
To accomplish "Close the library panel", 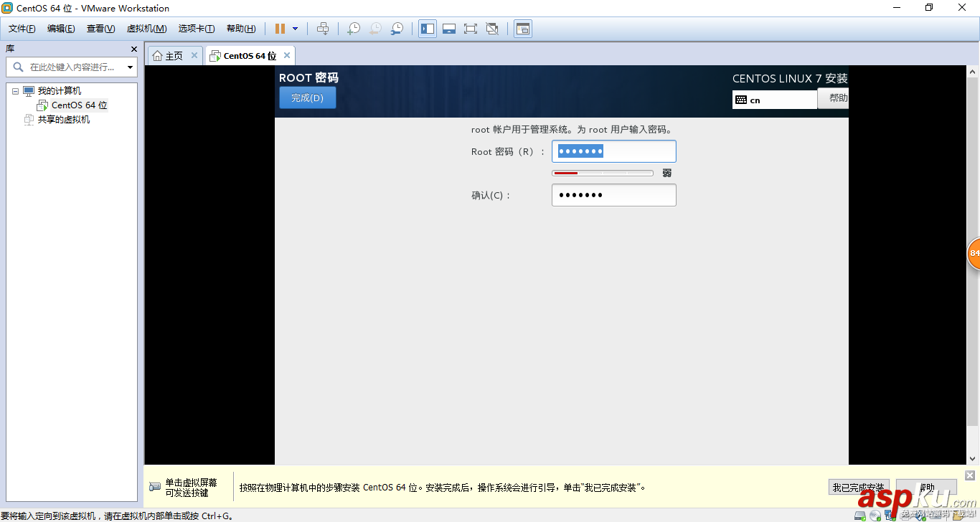I will tap(133, 49).
